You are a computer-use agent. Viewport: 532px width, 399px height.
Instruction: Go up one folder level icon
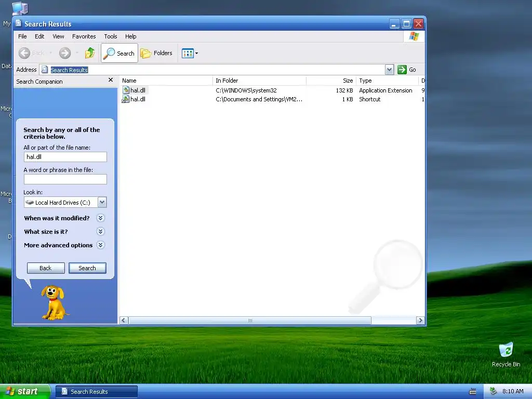90,53
